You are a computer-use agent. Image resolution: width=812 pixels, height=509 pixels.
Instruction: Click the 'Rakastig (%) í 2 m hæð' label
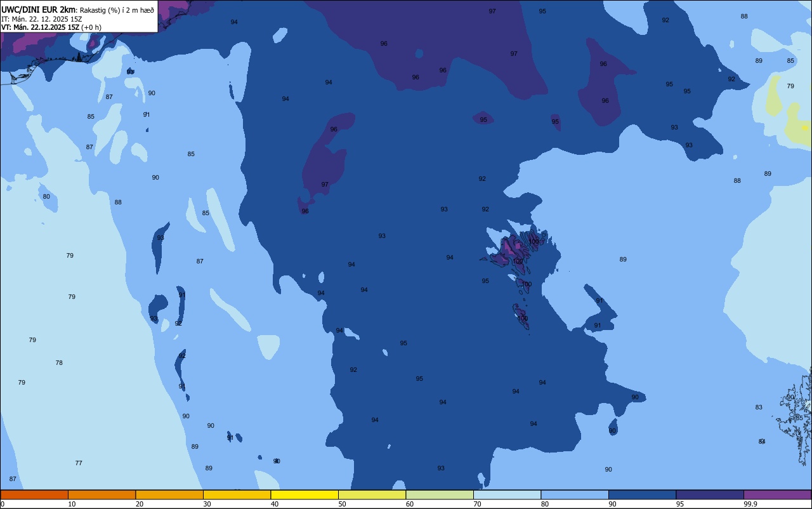coord(117,10)
